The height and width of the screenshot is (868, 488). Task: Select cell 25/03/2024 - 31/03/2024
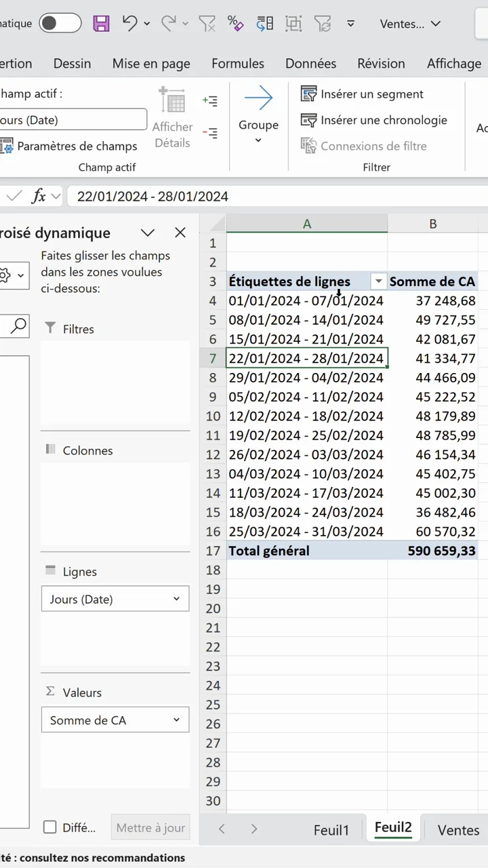coord(307,532)
